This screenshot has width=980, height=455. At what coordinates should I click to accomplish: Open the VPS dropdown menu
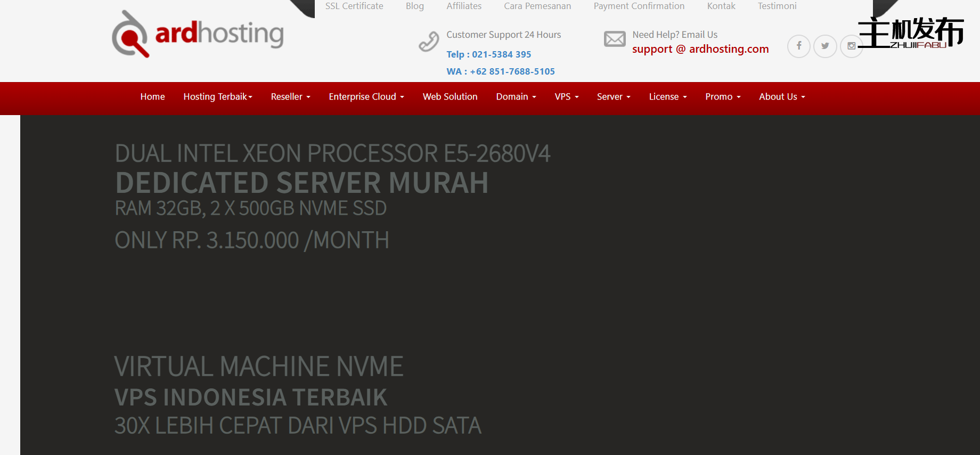coord(566,96)
